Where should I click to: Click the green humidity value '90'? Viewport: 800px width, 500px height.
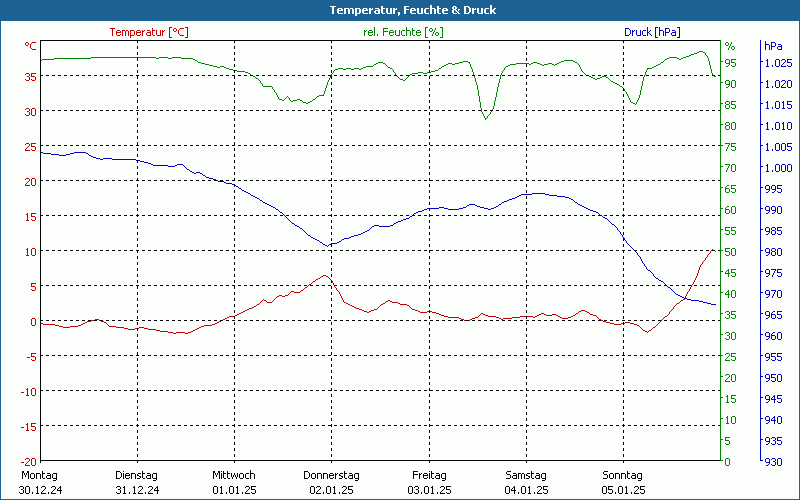[x=731, y=84]
